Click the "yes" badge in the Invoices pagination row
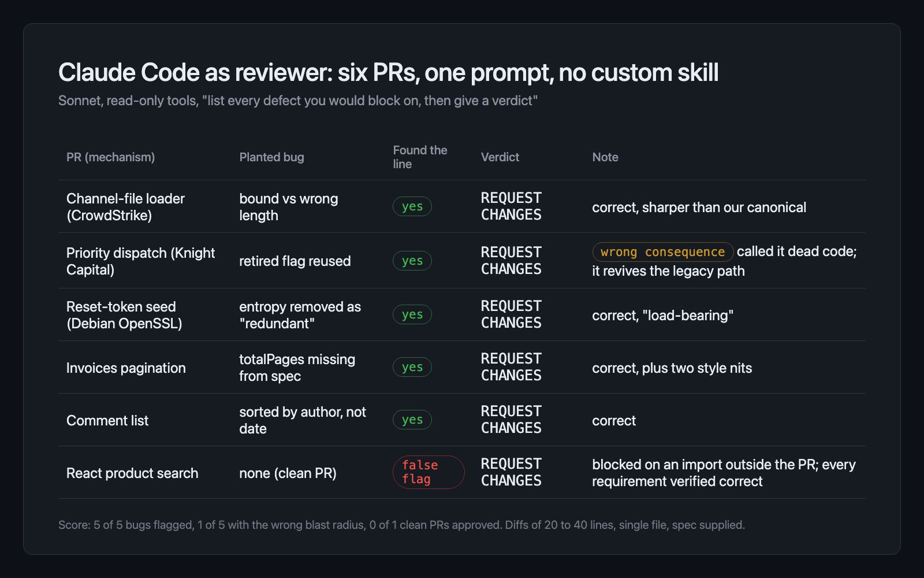The width and height of the screenshot is (924, 578). [x=412, y=367]
